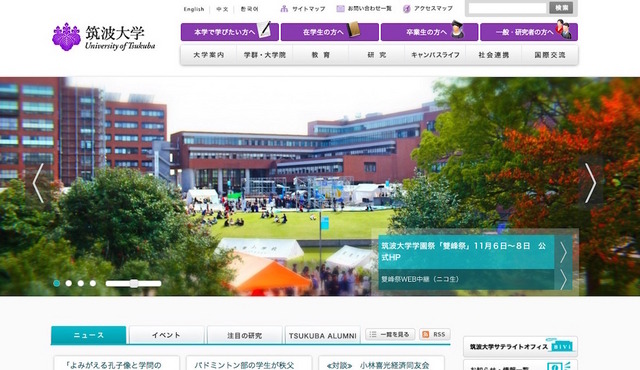
Task: Select the second carousel slide dot
Action: (x=69, y=283)
